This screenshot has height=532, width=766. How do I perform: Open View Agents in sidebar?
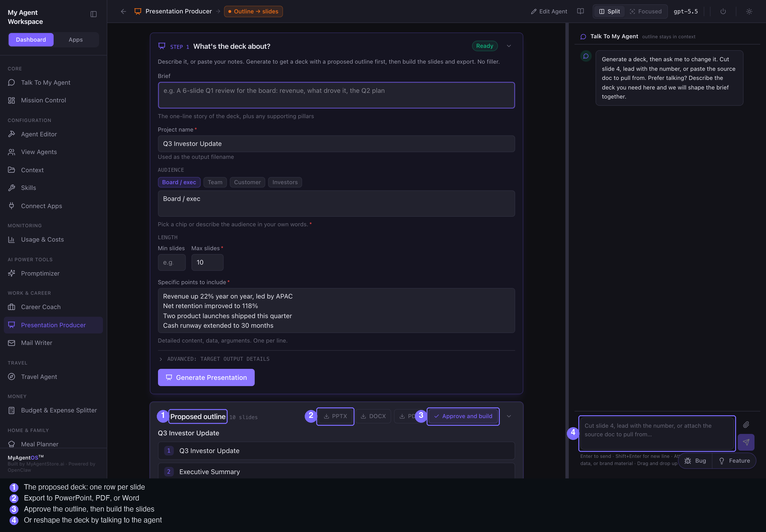pyautogui.click(x=53, y=152)
